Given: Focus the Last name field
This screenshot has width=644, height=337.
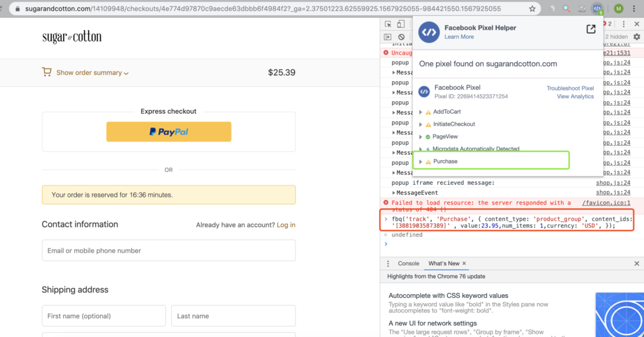Looking at the screenshot, I should coord(233,316).
